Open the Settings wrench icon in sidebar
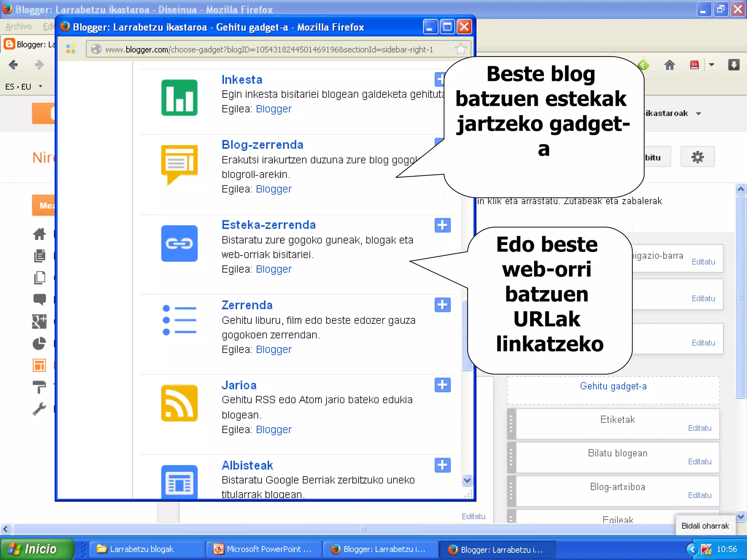 39,409
